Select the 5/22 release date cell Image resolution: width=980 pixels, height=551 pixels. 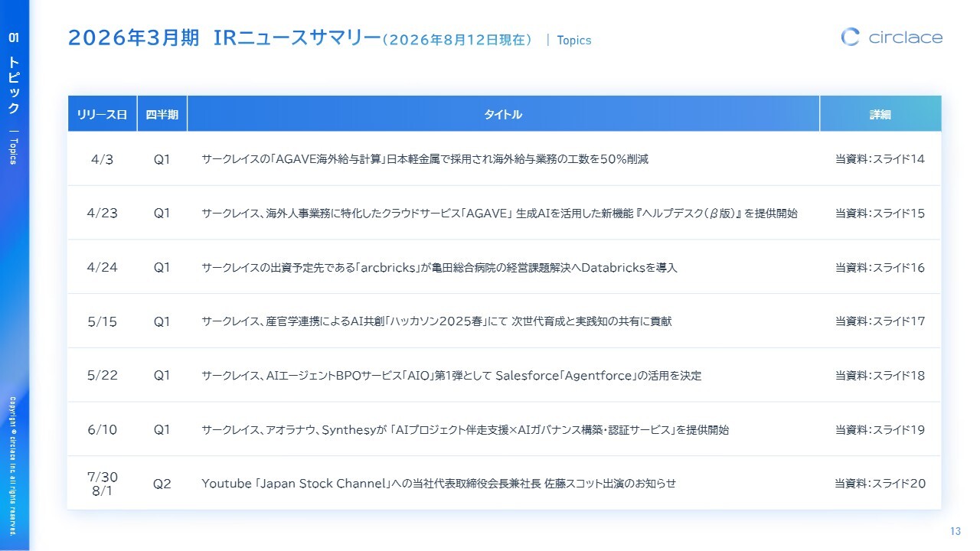[102, 376]
